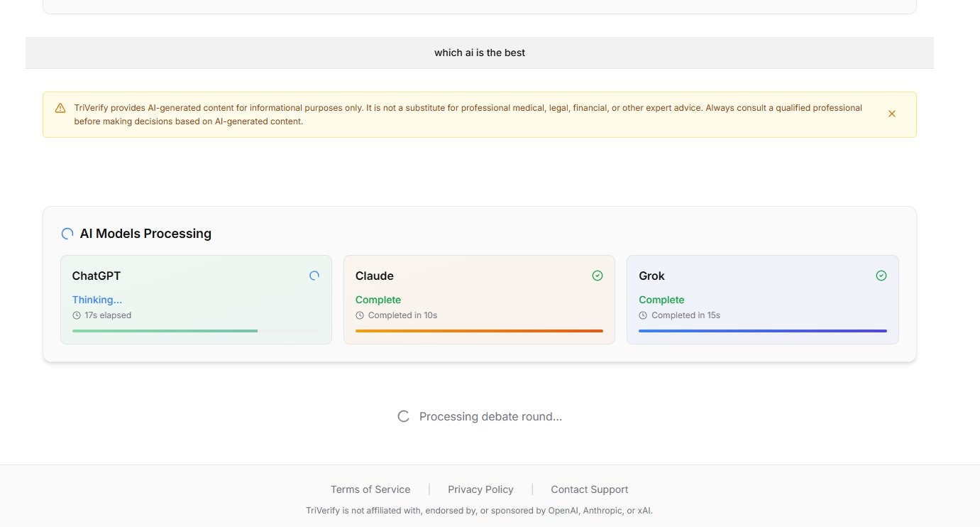Open the Terms of Service link
Screen dimensions: 980x527
370,489
